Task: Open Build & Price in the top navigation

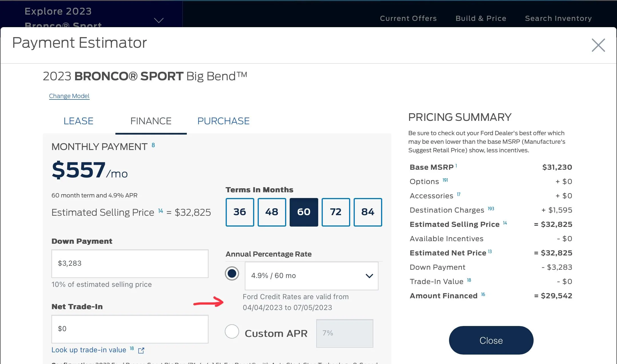Action: click(481, 18)
